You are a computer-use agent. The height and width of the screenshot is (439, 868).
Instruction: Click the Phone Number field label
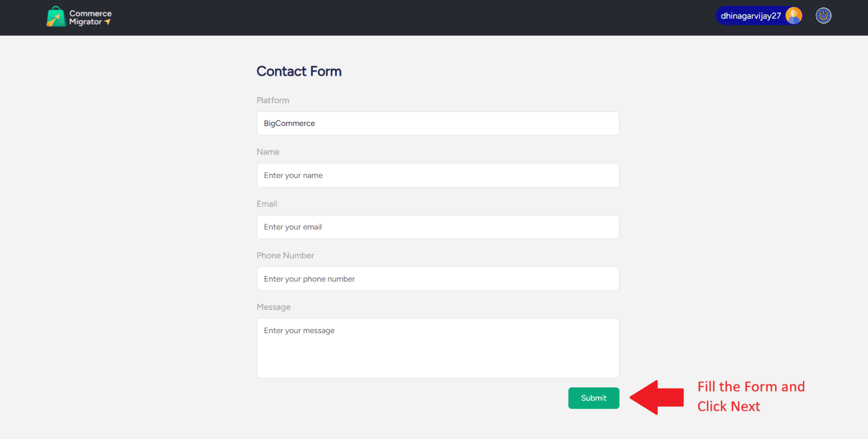285,256
